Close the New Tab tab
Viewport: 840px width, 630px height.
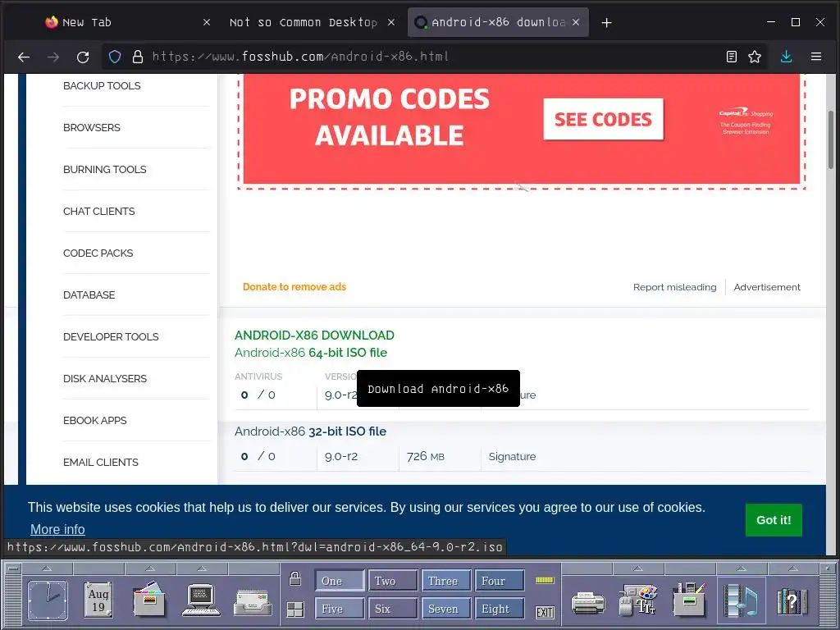click(207, 22)
